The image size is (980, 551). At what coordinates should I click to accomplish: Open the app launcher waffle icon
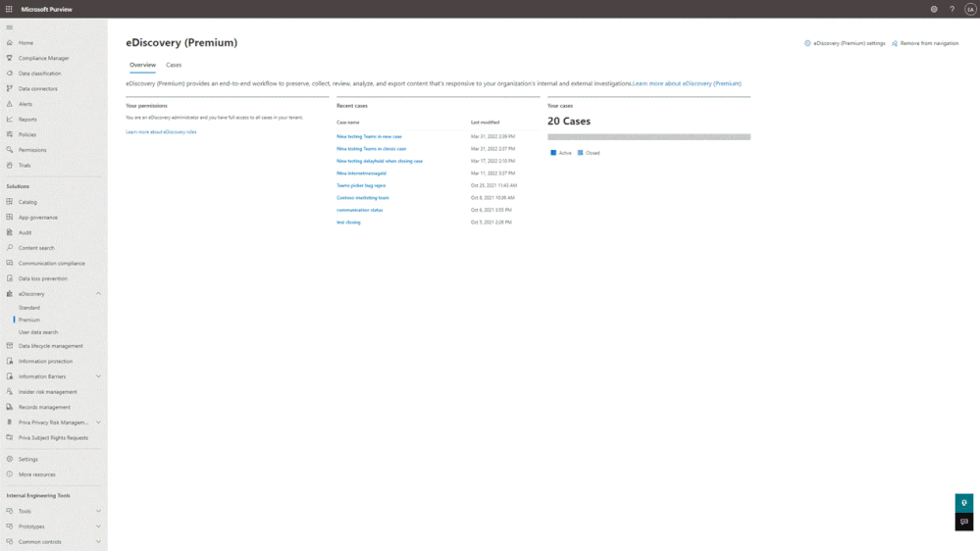point(9,10)
